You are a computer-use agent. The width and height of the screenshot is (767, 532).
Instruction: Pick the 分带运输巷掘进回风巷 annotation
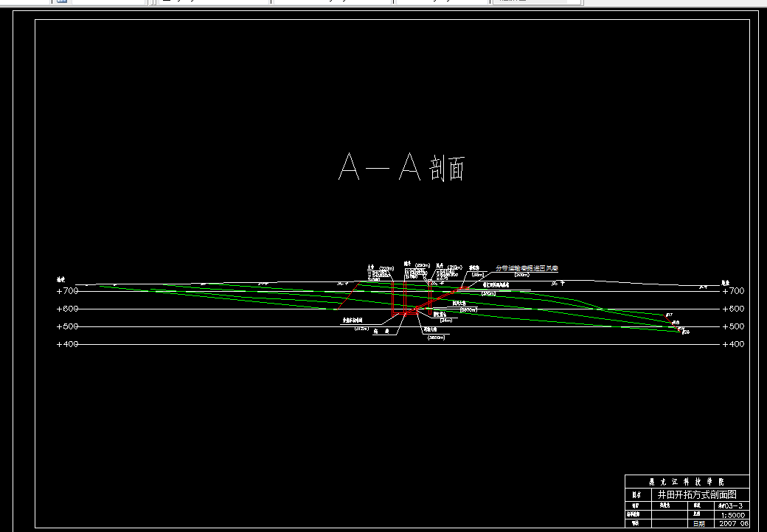tap(527, 268)
